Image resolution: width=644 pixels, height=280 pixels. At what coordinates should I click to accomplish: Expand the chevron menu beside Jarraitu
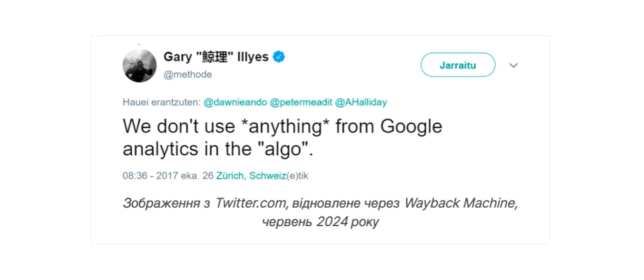click(513, 66)
